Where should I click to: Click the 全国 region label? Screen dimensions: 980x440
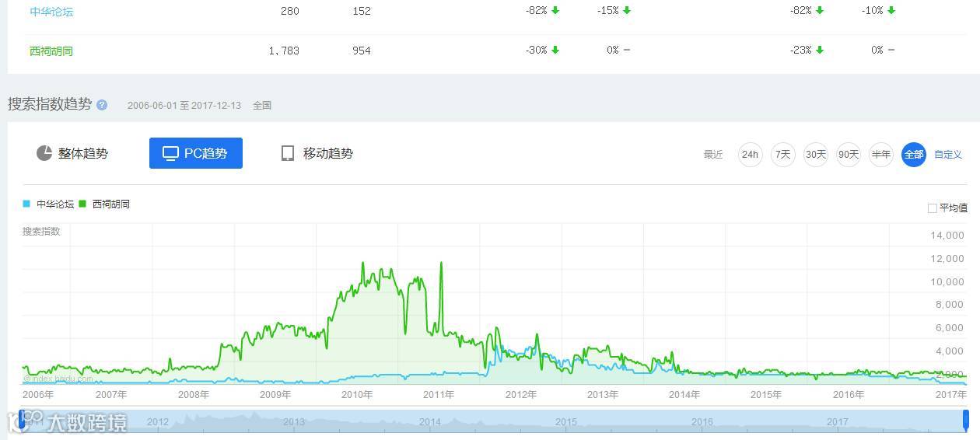262,105
